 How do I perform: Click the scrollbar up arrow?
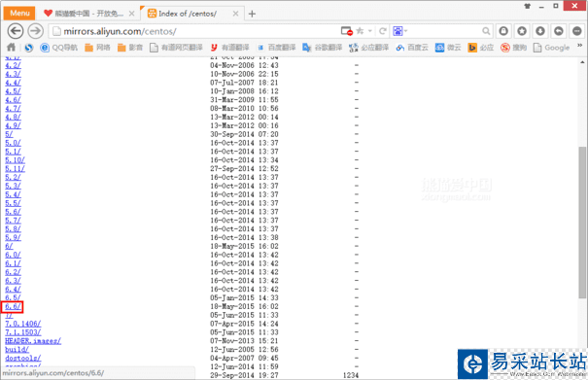coord(582,62)
